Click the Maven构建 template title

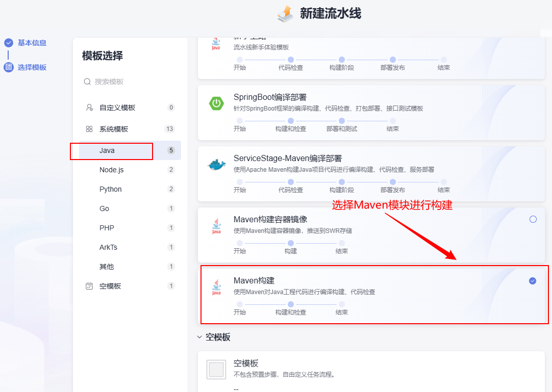(254, 281)
